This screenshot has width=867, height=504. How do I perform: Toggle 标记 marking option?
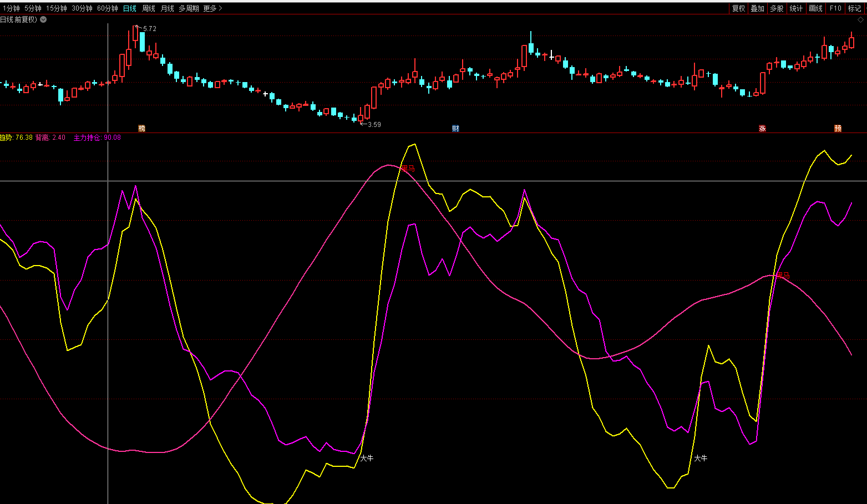pyautogui.click(x=854, y=8)
